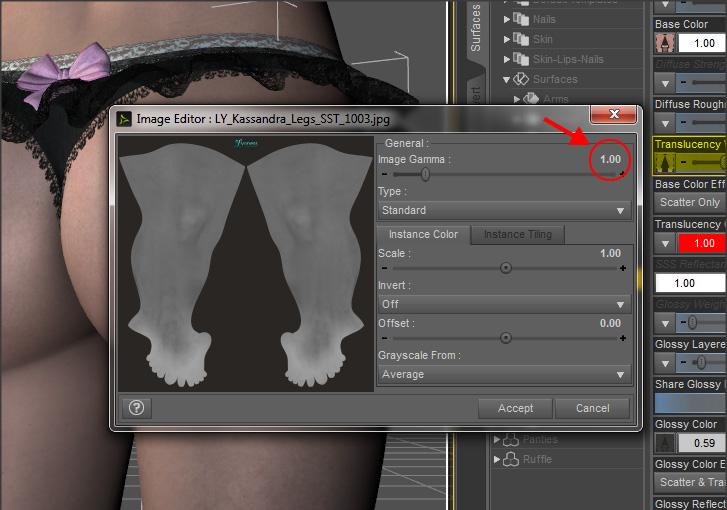Screen dimensions: 727x510
Task: Click the Skin-Lips-Nails group icon
Action: pyautogui.click(x=521, y=59)
